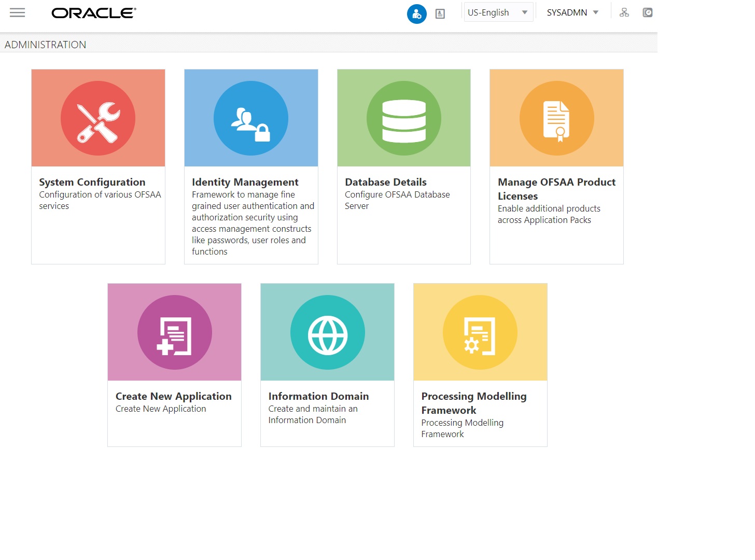
Task: Click the Product Licenses certificate icon
Action: coord(557,118)
